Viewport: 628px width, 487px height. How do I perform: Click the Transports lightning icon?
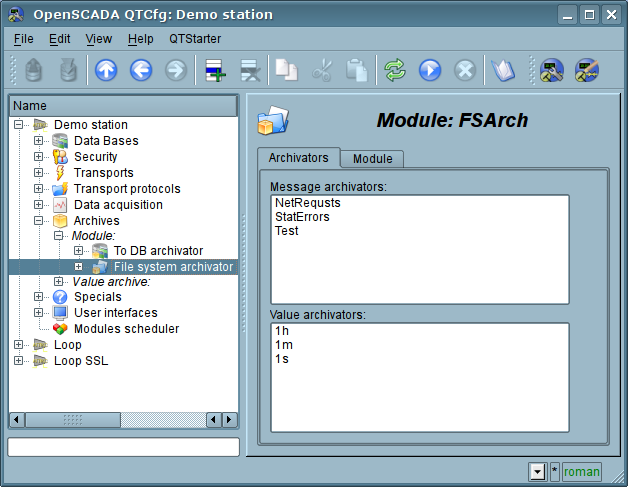coord(60,173)
